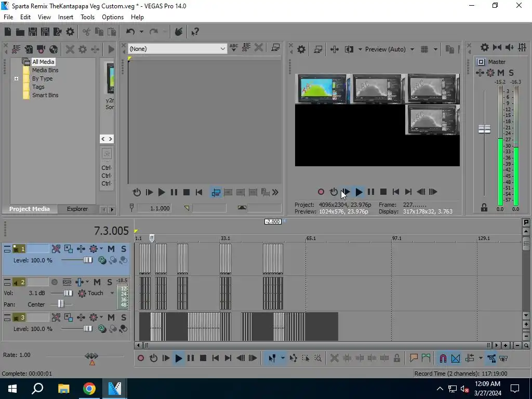Viewport: 532px width, 399px height.
Task: Mute video track 1
Action: (x=111, y=249)
